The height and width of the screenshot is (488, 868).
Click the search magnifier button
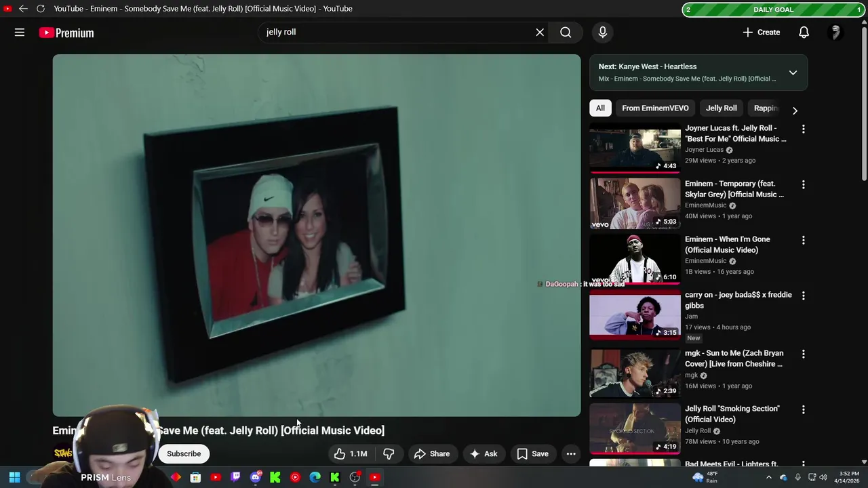point(566,33)
